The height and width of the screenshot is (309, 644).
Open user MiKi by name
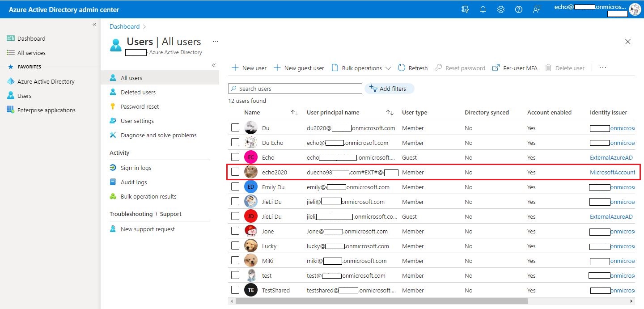tap(268, 261)
